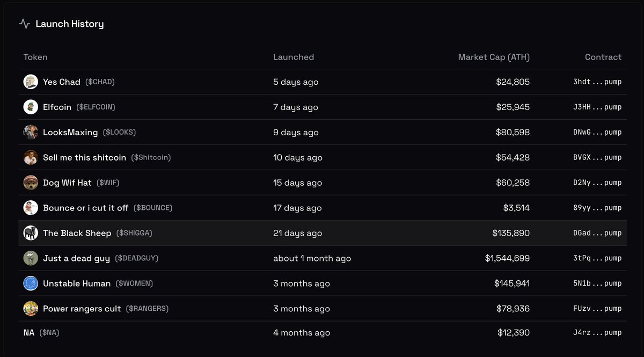Click the Launch History pulse icon
Image resolution: width=644 pixels, height=357 pixels.
(x=25, y=24)
